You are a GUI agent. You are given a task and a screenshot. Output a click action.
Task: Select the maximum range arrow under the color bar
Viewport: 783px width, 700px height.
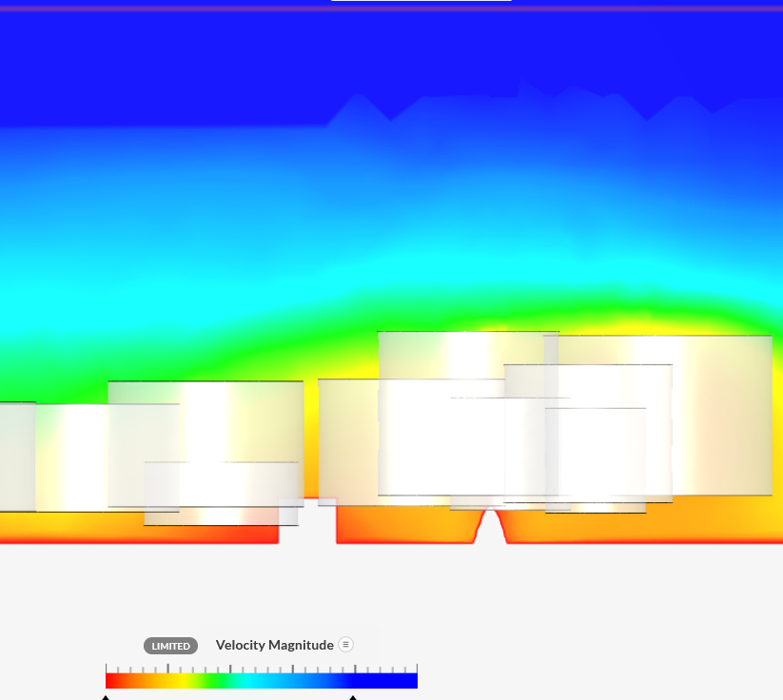tap(353, 696)
